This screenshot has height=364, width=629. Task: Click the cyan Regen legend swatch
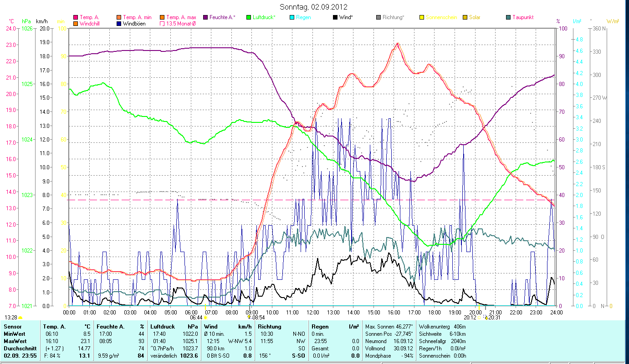point(292,17)
